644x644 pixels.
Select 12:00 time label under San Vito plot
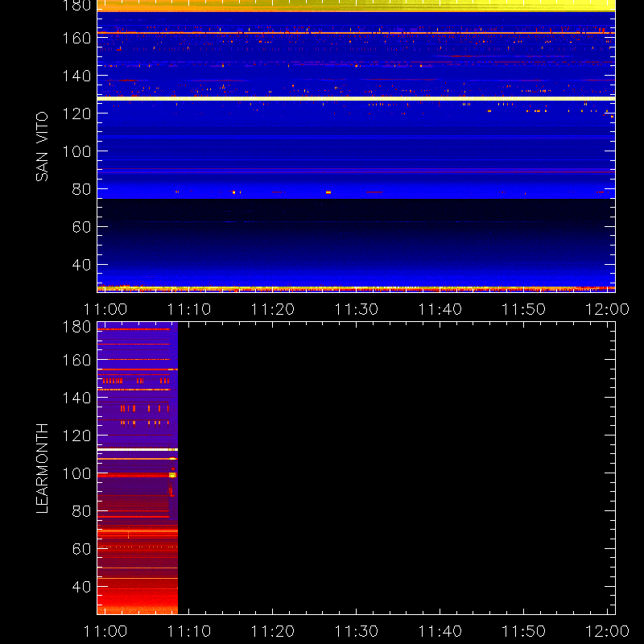607,309
